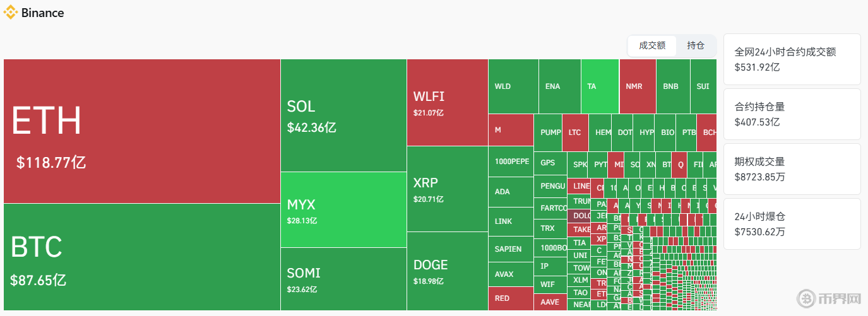The height and width of the screenshot is (316, 868).
Task: Click the red NMR tile
Action: point(637,86)
